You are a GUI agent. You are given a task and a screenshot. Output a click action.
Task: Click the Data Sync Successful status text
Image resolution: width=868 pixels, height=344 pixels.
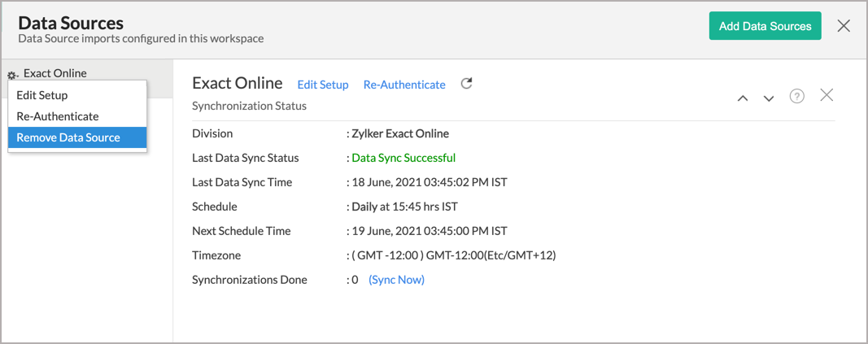403,158
